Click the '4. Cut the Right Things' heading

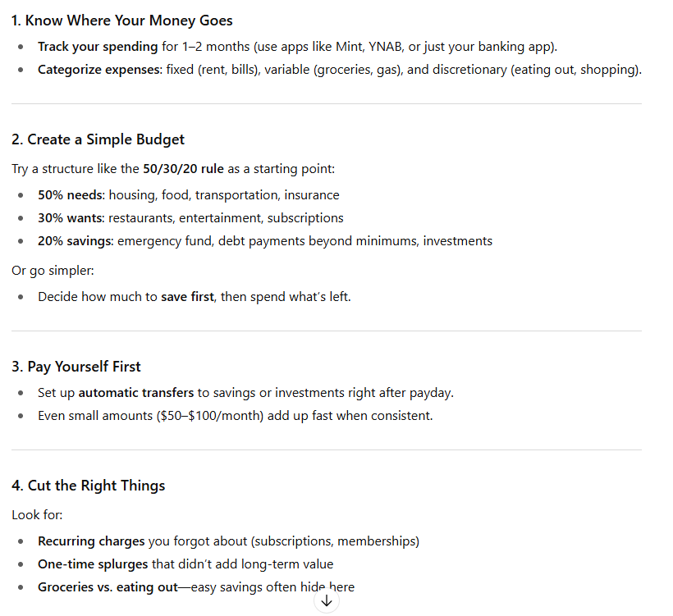tap(89, 485)
